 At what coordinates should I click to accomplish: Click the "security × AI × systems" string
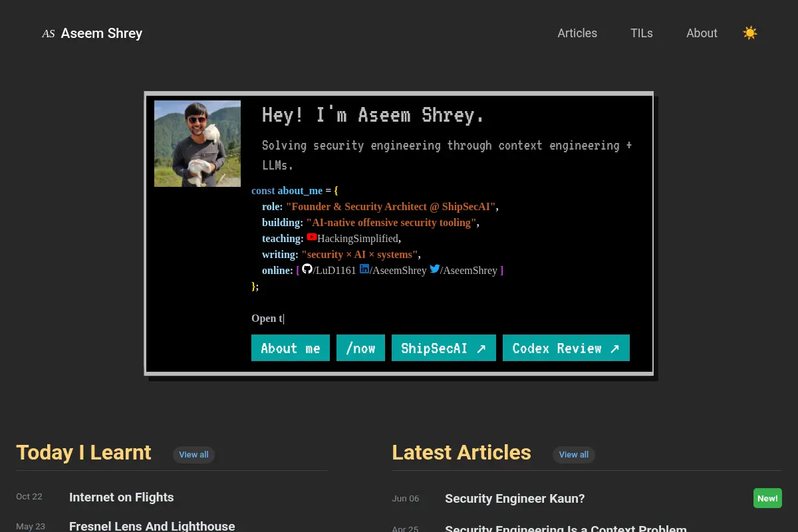[x=360, y=254]
